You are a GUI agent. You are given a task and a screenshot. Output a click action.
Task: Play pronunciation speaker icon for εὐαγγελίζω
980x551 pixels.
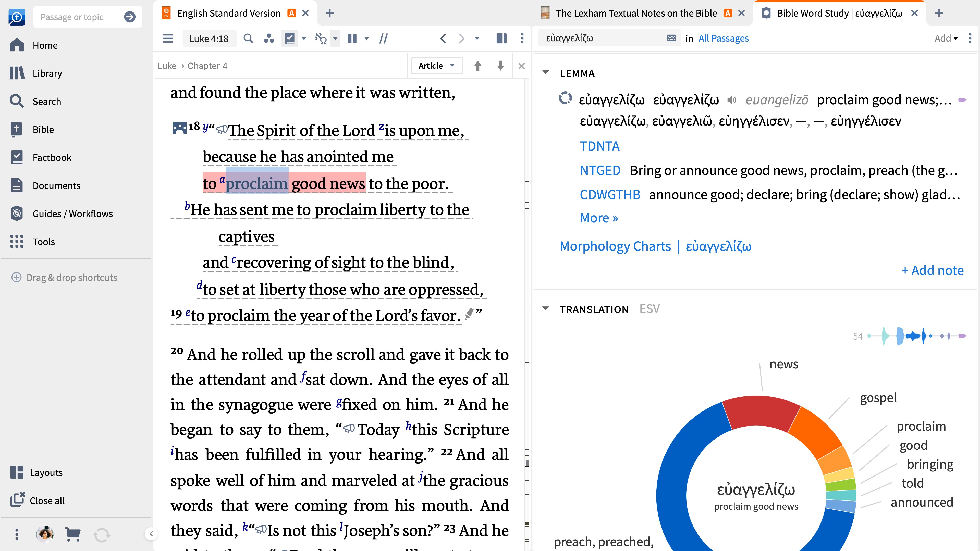(x=732, y=100)
